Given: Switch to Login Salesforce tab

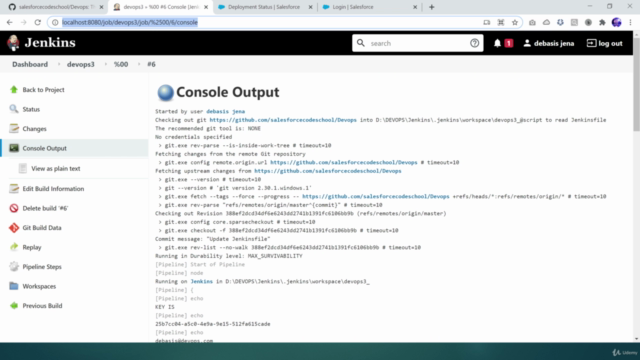Looking at the screenshot, I should click(353, 7).
